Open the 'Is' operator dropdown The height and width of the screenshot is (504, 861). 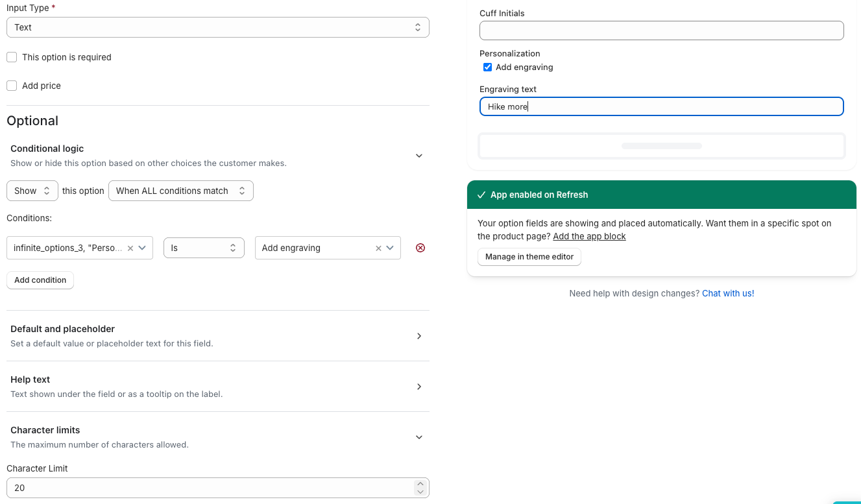204,248
